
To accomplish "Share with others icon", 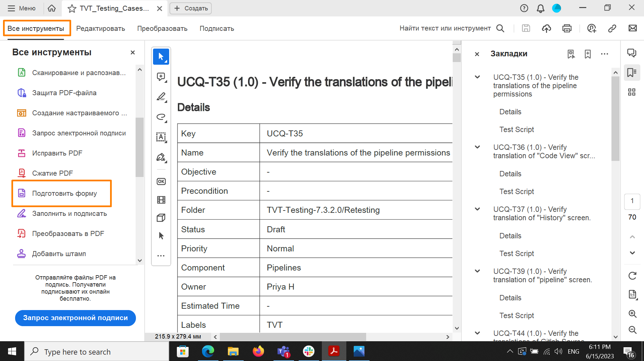I will pos(592,28).
